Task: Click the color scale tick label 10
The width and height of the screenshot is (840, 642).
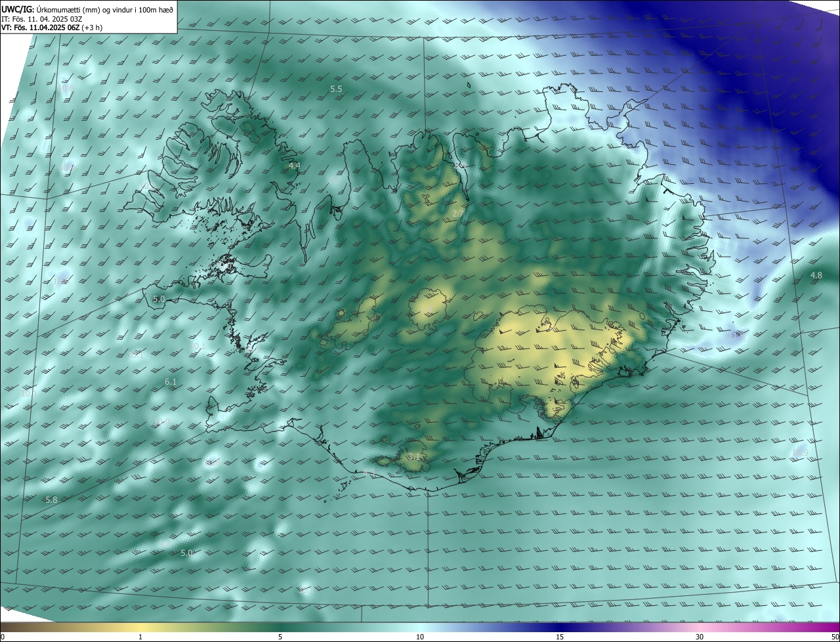Action: pyautogui.click(x=420, y=637)
